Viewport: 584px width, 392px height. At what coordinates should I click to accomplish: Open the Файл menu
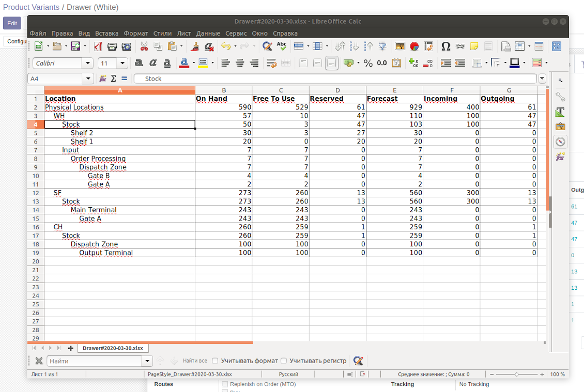tap(38, 34)
